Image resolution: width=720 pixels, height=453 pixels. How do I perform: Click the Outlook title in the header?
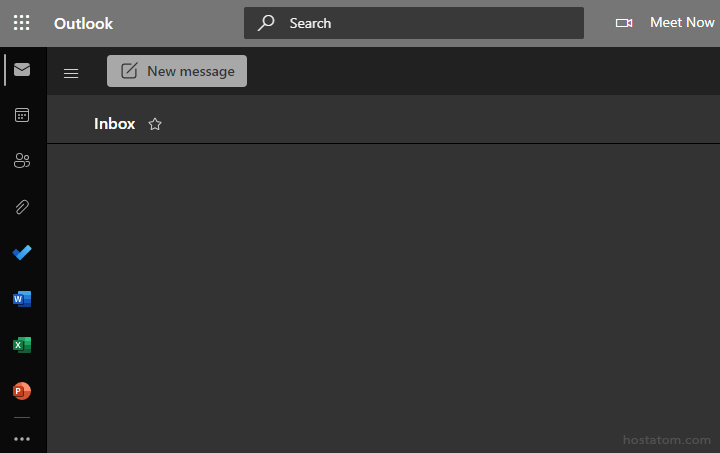[x=83, y=23]
